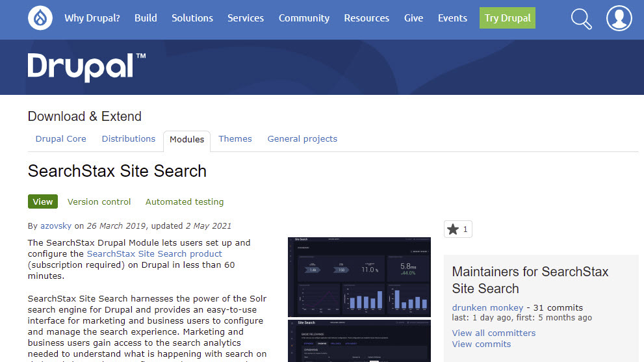Click View commits link
This screenshot has height=362, width=644.
pos(482,344)
